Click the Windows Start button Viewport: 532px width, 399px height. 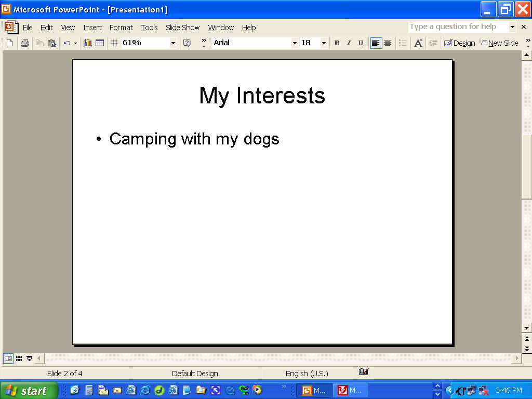26,390
